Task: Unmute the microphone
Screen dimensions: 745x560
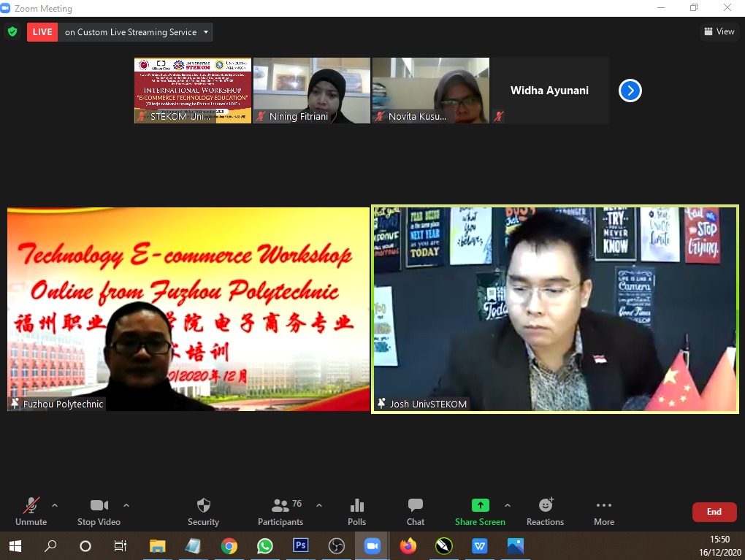Action: point(31,511)
